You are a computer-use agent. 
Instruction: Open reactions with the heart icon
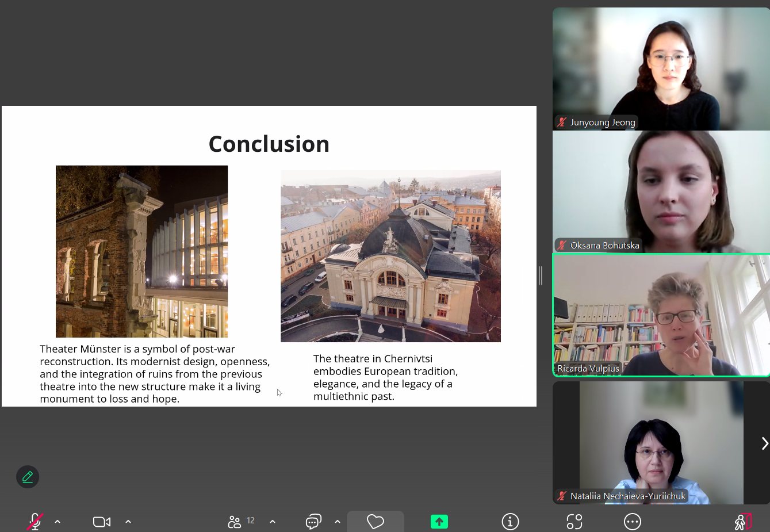click(x=376, y=522)
